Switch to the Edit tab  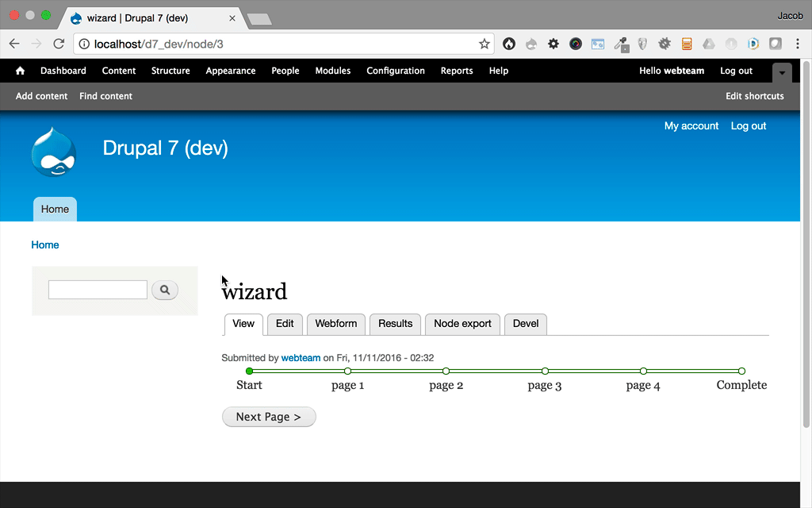click(285, 324)
